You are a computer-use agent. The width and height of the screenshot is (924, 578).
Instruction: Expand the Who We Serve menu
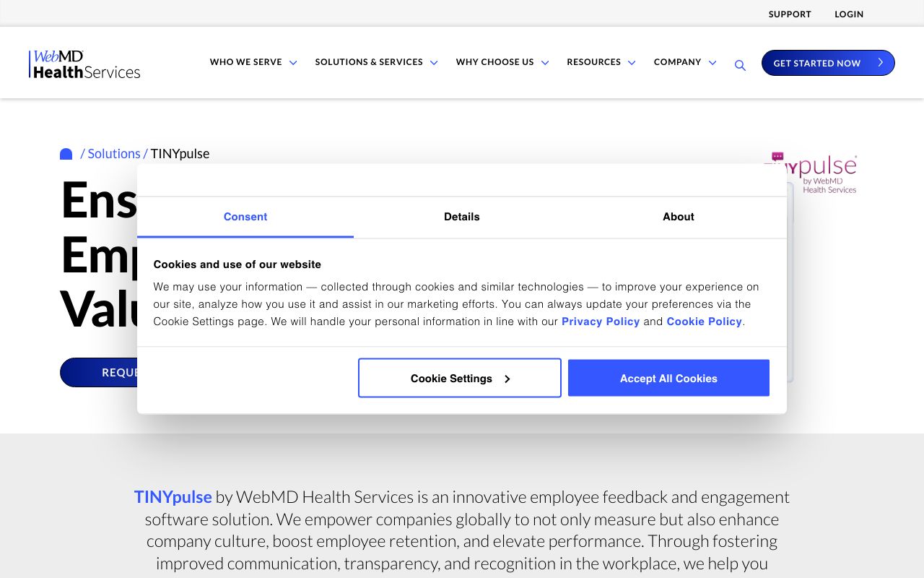tap(253, 62)
